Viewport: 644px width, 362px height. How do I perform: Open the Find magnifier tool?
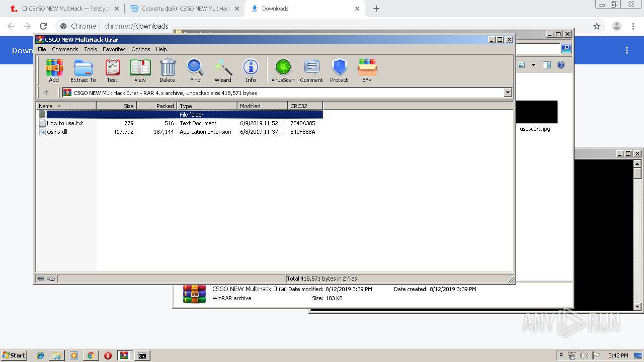pyautogui.click(x=195, y=70)
